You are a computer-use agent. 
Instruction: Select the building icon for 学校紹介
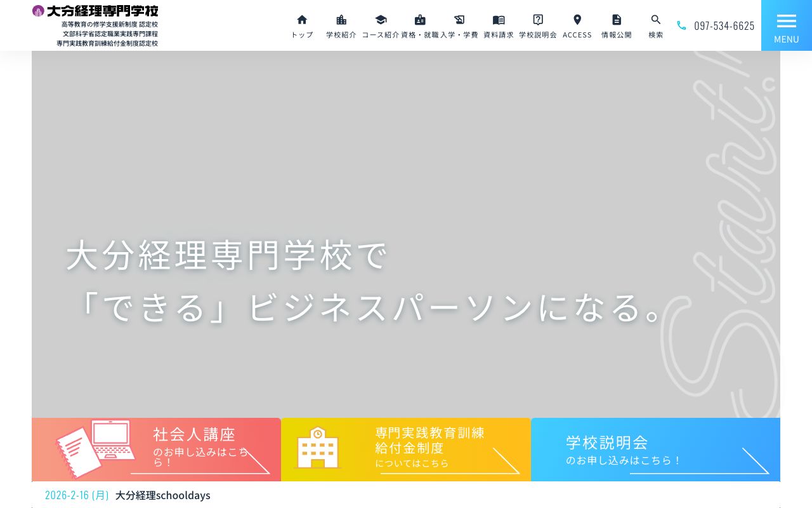341,20
